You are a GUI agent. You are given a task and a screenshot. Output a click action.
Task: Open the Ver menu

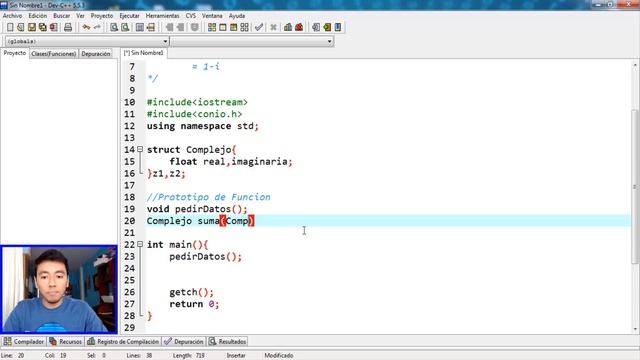[x=80, y=16]
